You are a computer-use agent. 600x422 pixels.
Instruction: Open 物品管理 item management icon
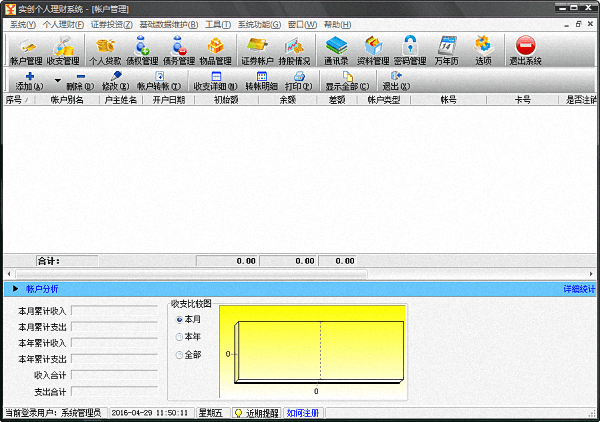click(215, 50)
